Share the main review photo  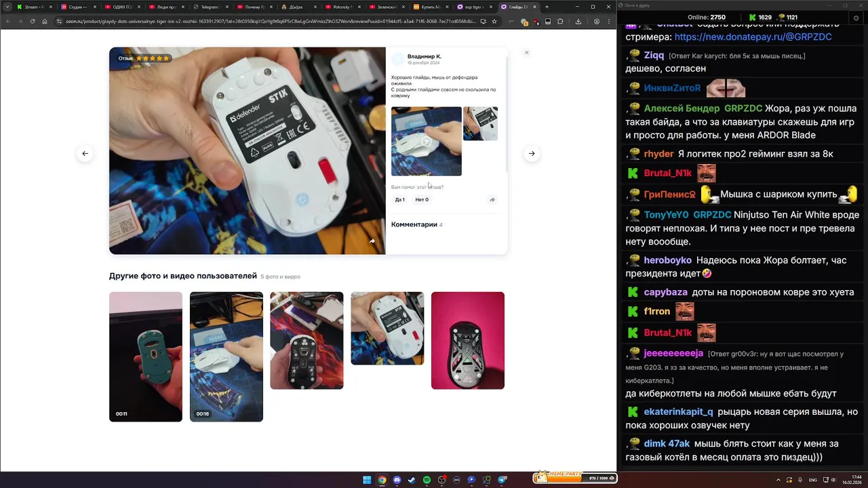click(x=372, y=241)
